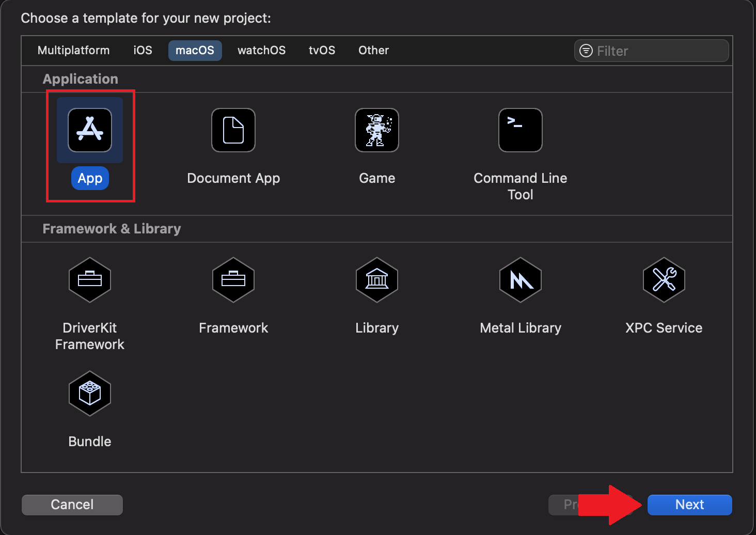Switch to the Multiplatform tab
Screen dimensions: 756x535
coord(74,51)
